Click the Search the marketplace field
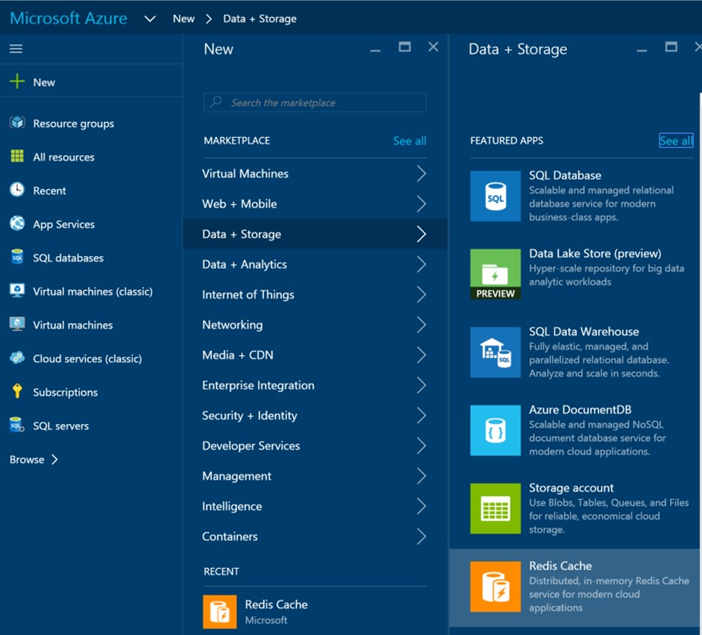 point(315,103)
